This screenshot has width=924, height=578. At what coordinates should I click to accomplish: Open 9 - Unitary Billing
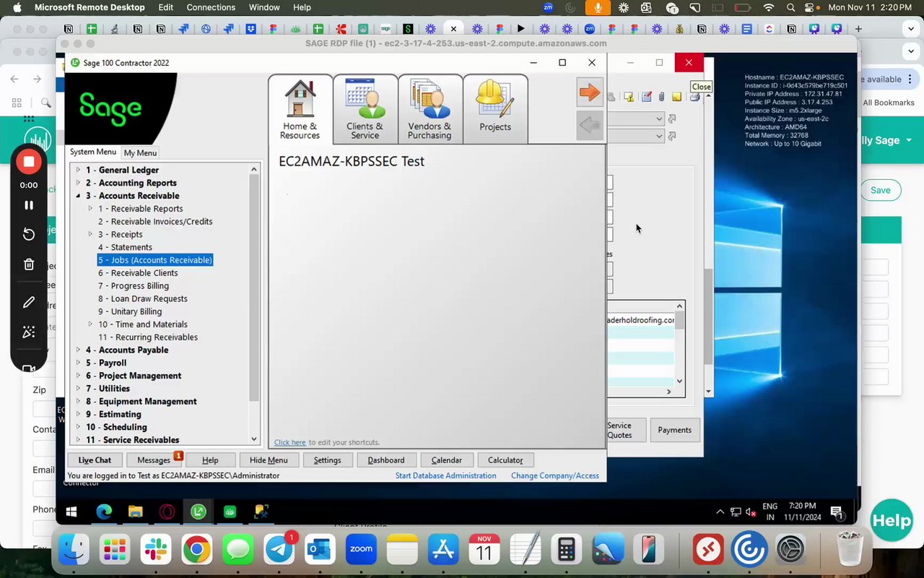click(x=130, y=311)
